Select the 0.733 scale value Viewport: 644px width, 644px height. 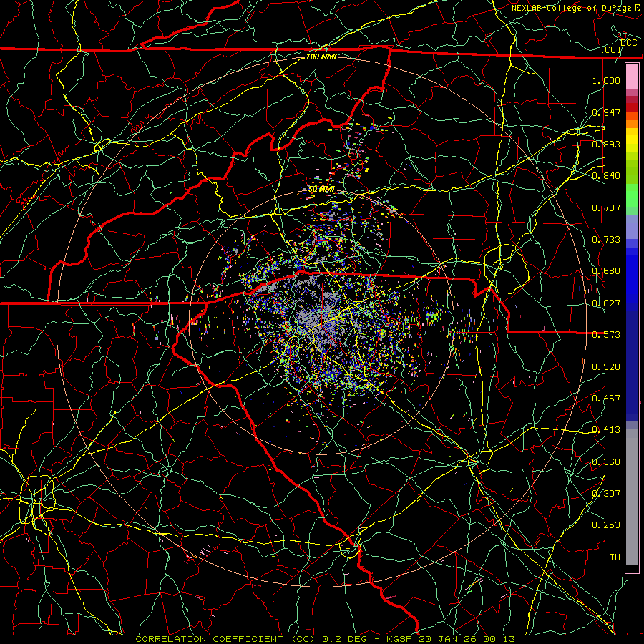[x=606, y=240]
